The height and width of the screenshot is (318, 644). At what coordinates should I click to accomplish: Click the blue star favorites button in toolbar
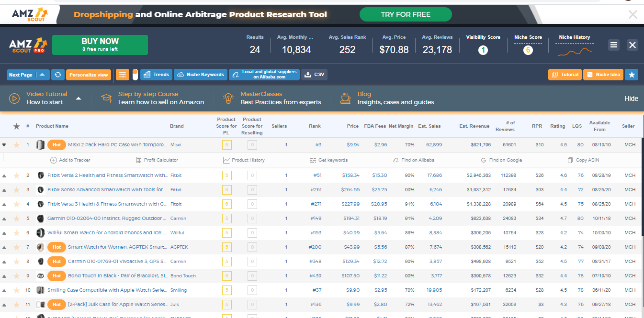click(632, 75)
